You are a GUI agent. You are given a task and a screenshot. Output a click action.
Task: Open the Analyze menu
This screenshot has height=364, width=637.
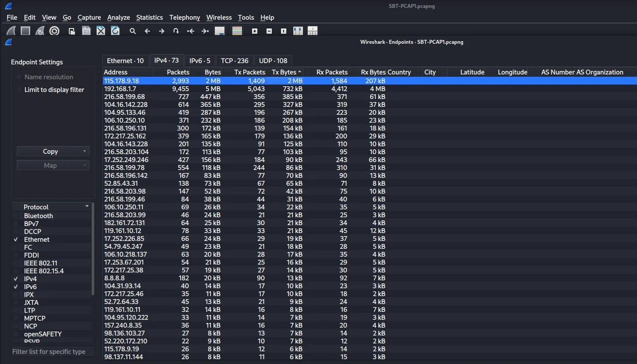118,18
